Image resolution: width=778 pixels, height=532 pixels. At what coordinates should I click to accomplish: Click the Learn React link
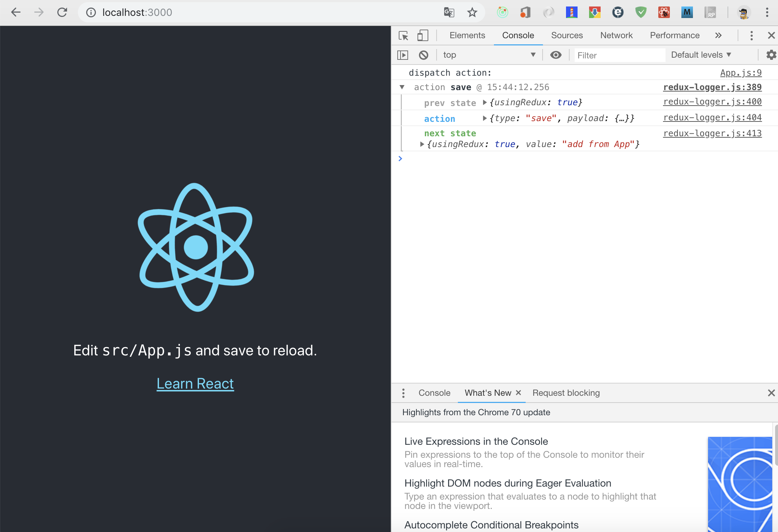195,384
